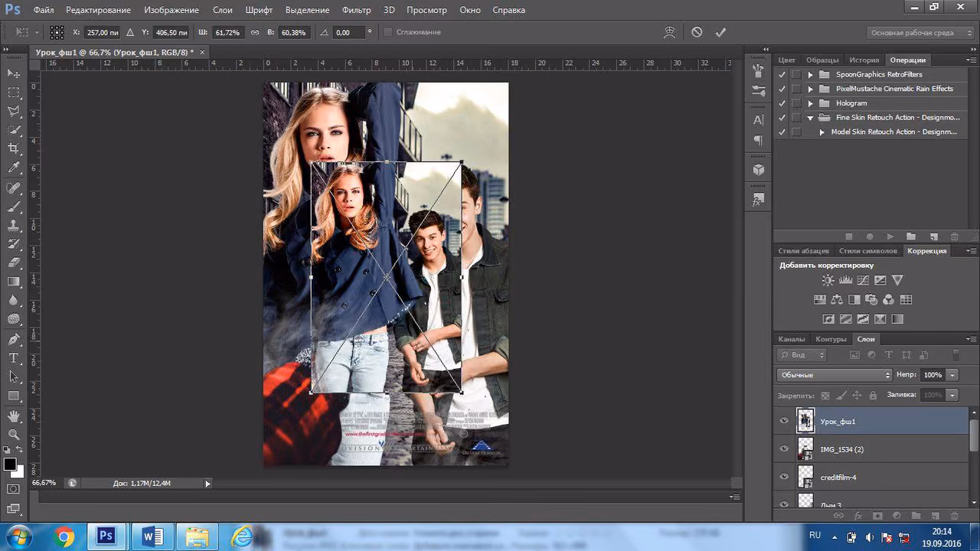This screenshot has width=980, height=551.
Task: Click the X position input field
Action: [102, 33]
